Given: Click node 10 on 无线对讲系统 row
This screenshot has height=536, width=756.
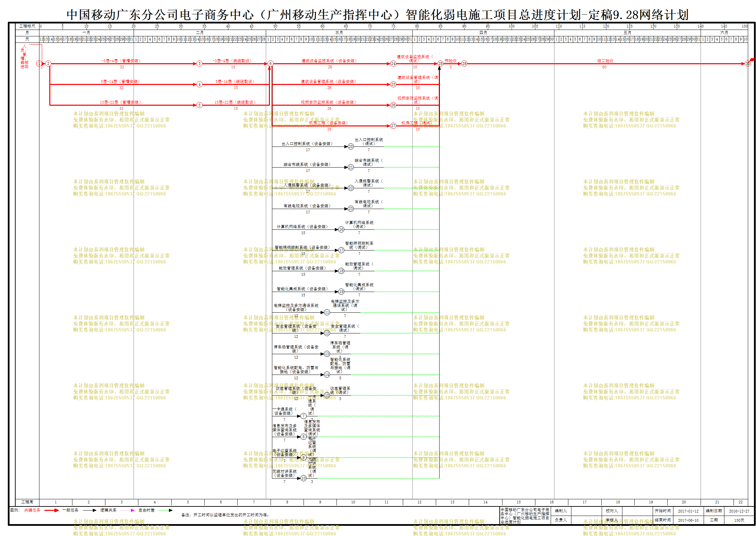Looking at the screenshot, I should coord(304,478).
